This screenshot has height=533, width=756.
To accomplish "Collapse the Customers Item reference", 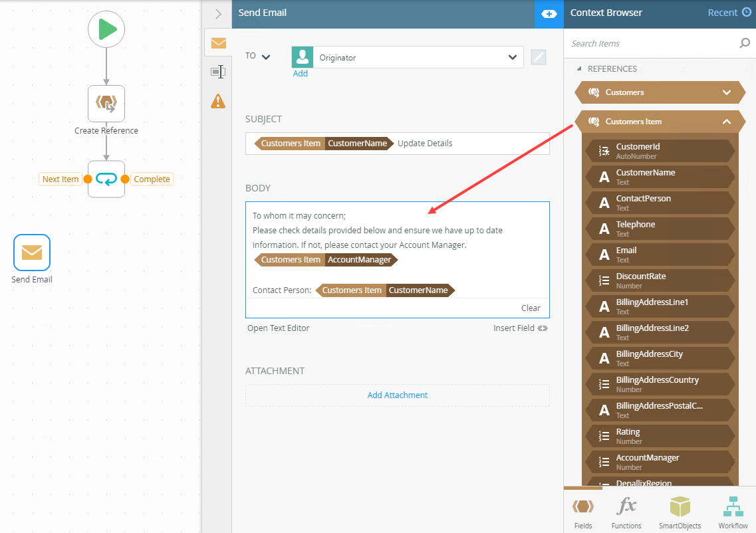I will [x=726, y=122].
